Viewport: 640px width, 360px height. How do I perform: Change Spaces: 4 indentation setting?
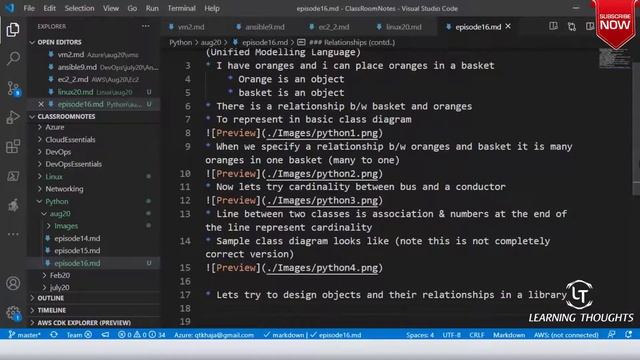pyautogui.click(x=420, y=335)
